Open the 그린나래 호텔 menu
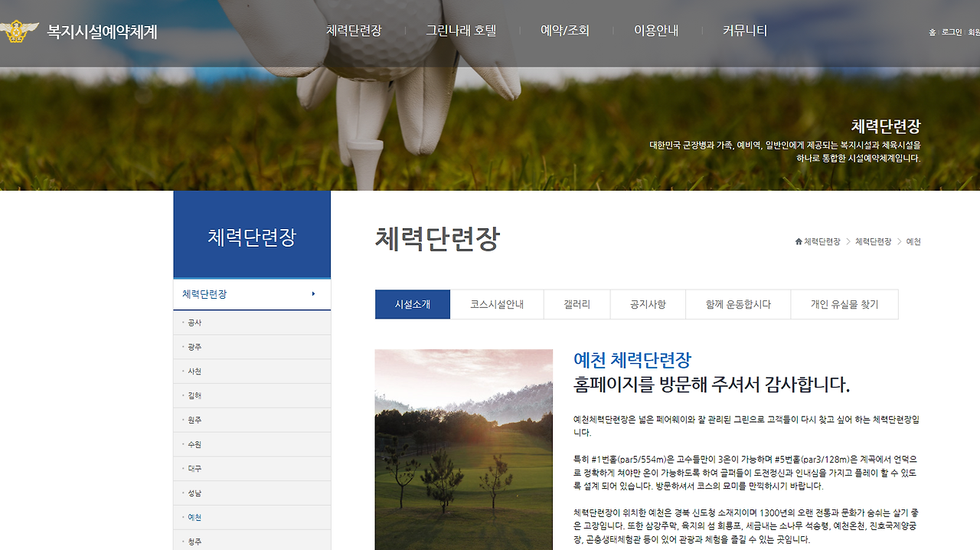The height and width of the screenshot is (550, 980). (461, 31)
